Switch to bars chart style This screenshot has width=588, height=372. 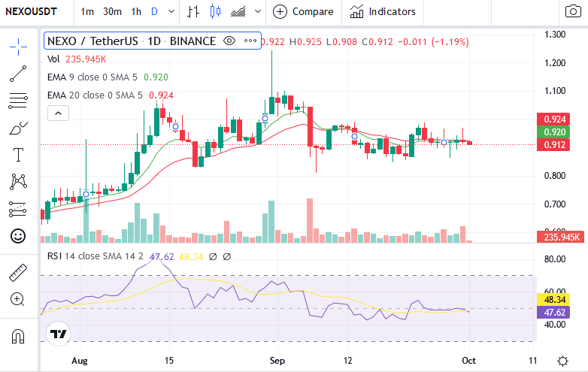pyautogui.click(x=193, y=11)
